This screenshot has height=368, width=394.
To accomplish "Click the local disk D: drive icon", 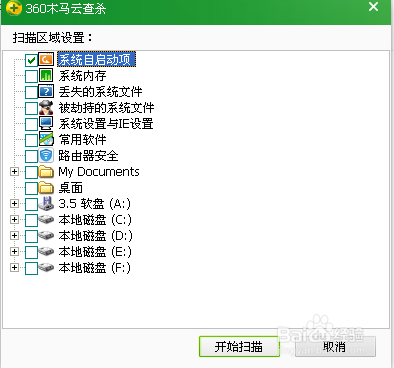I will point(46,235).
